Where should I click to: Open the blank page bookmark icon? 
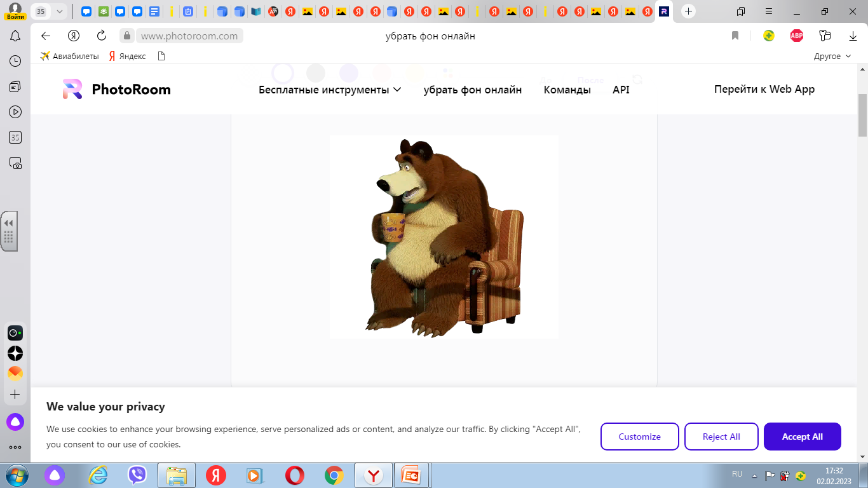(161, 56)
